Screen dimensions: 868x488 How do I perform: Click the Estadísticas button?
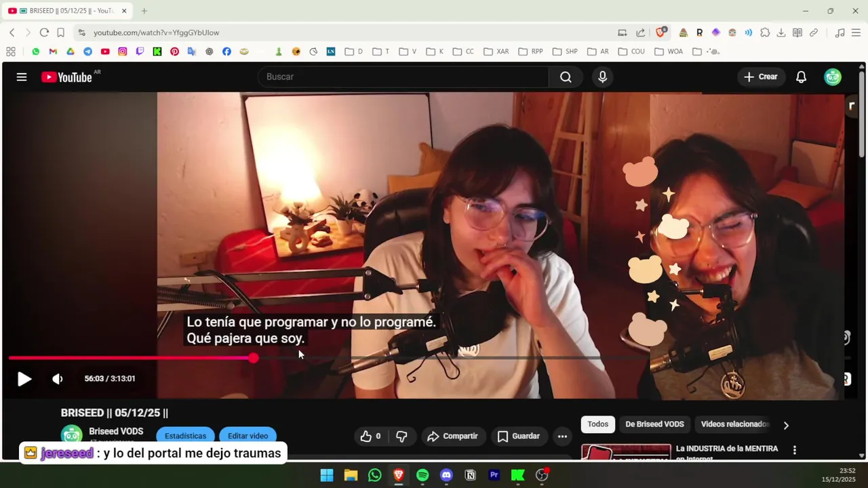point(185,436)
